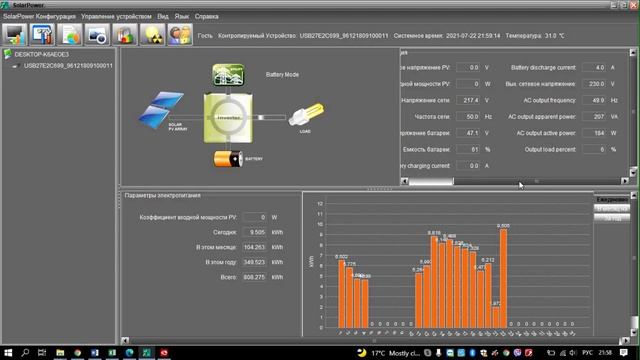The image size is (640, 360).
Task: Click the AC output active power value field
Action: click(x=594, y=133)
